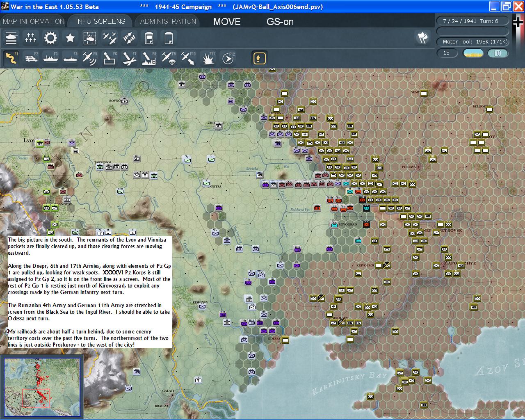Click the minimap overview thumbnail
The width and height of the screenshot is (525, 420).
(x=42, y=387)
